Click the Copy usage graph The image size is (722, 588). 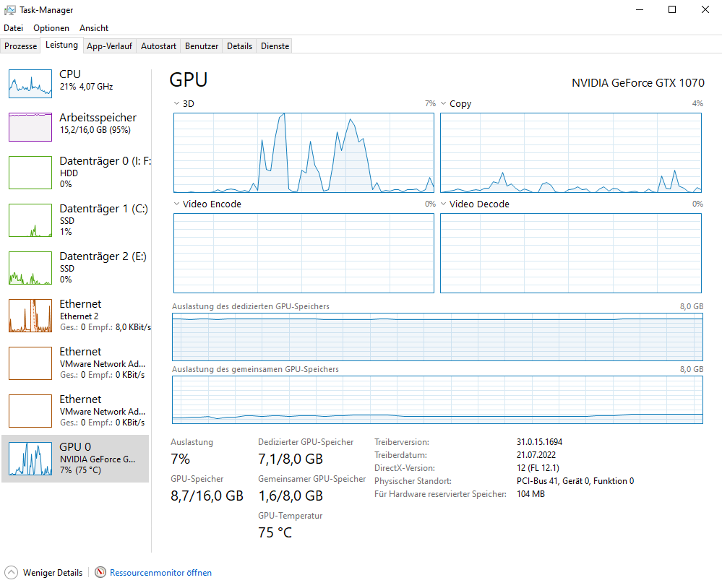(x=571, y=152)
